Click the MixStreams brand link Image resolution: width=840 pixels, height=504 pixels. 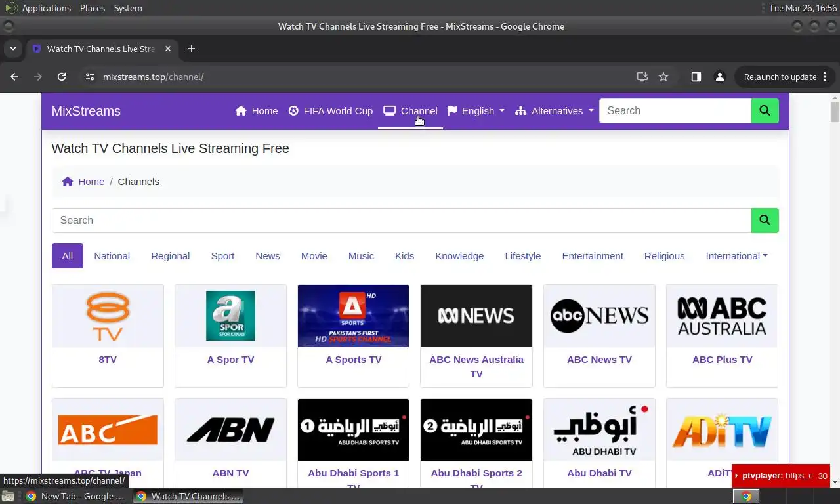(x=86, y=111)
